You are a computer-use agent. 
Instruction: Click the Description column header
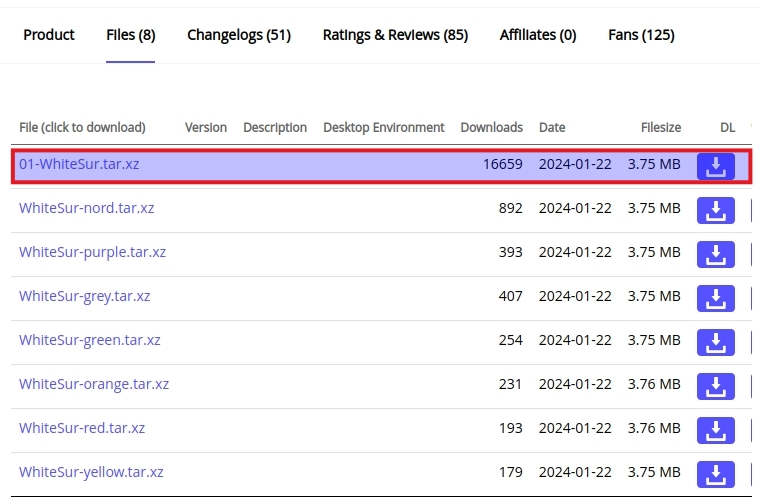point(275,127)
